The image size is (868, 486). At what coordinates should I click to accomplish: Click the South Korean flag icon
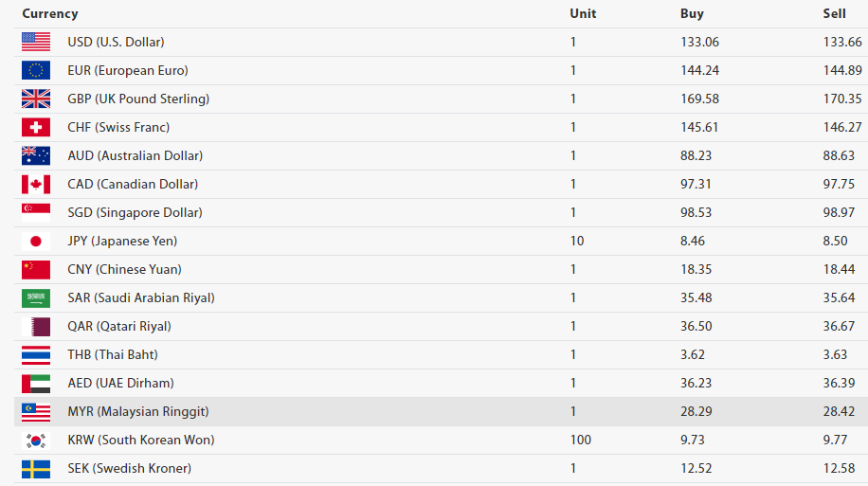click(36, 440)
